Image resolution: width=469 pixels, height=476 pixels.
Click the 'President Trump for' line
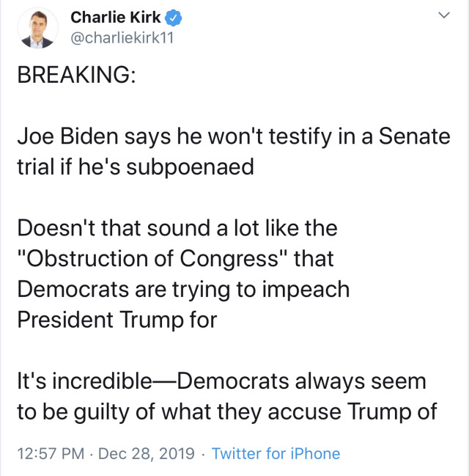pos(117,320)
